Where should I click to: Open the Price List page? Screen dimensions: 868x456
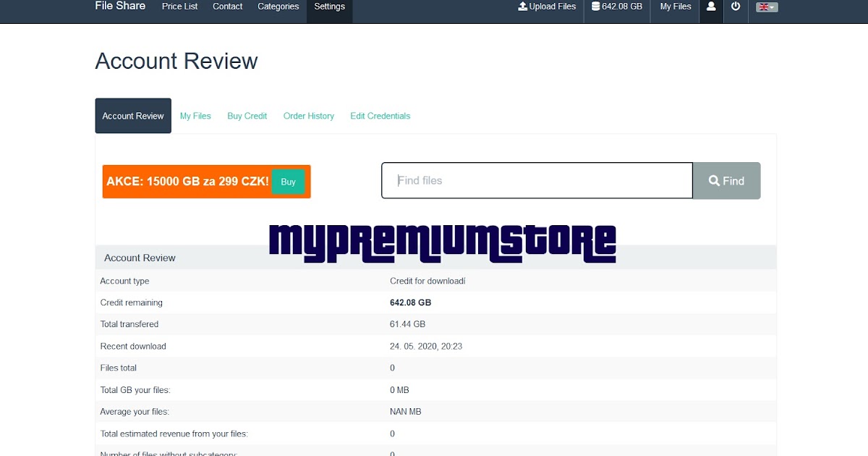179,6
